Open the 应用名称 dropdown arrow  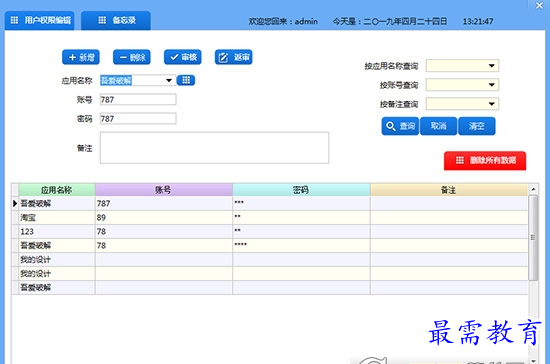[169, 80]
